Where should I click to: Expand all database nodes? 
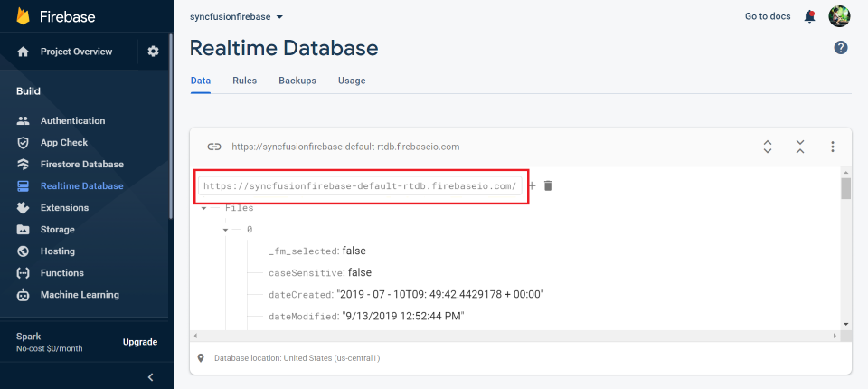click(x=768, y=147)
